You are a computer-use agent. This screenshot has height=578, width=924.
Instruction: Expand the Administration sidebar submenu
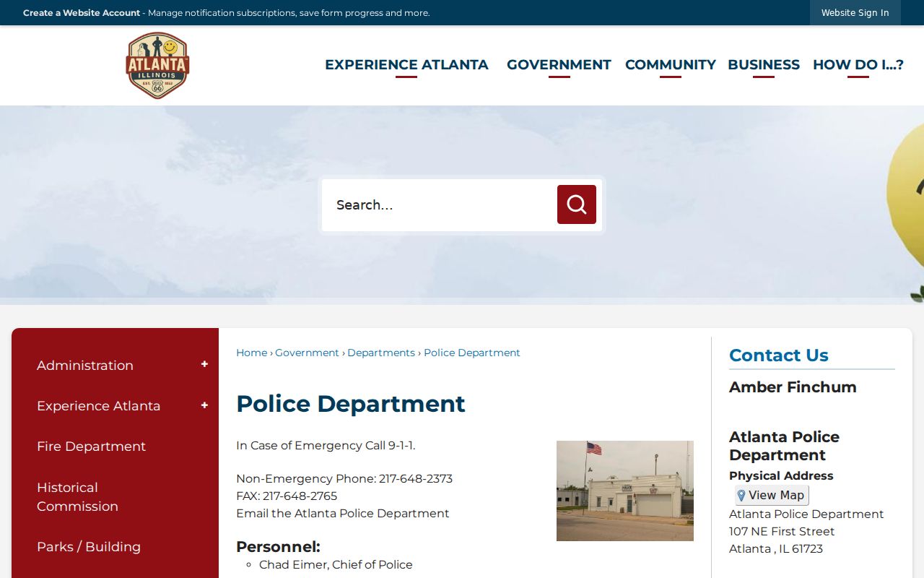coord(204,365)
